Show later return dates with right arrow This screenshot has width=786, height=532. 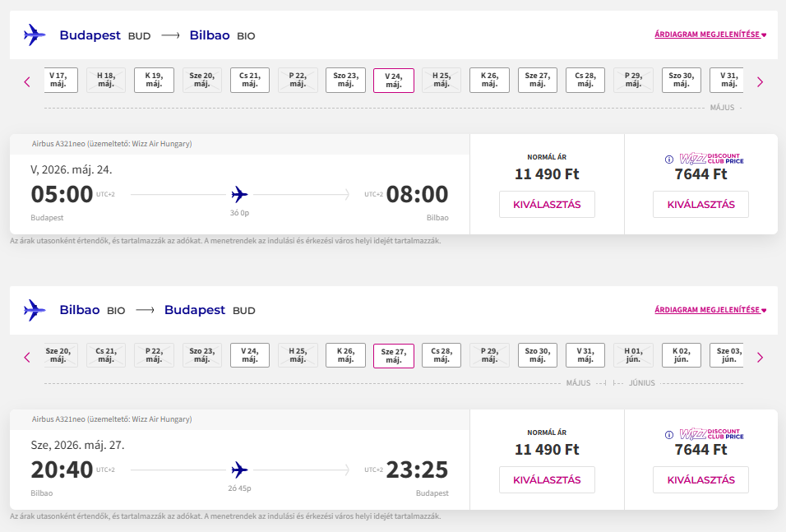tap(760, 357)
